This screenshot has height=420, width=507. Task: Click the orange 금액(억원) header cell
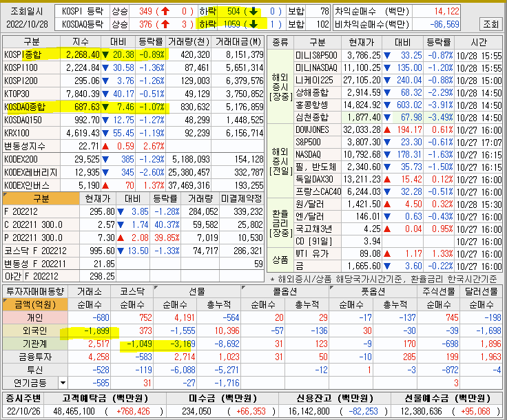pos(35,304)
